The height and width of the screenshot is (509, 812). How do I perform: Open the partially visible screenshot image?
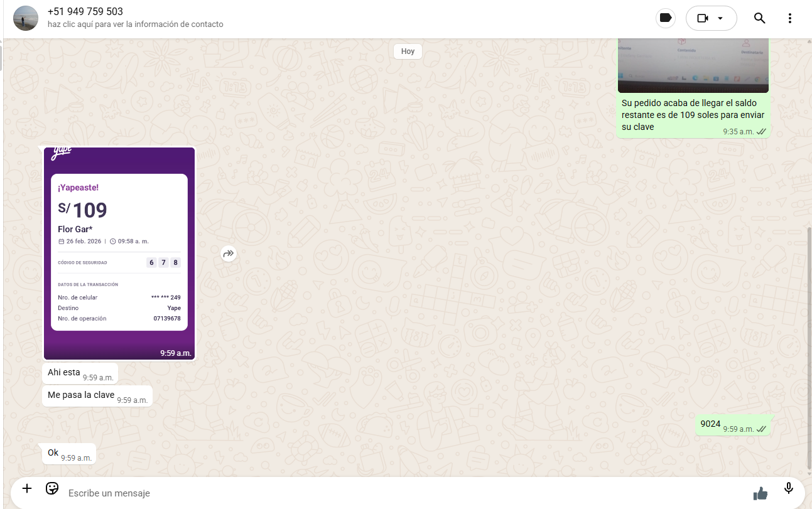pyautogui.click(x=693, y=65)
